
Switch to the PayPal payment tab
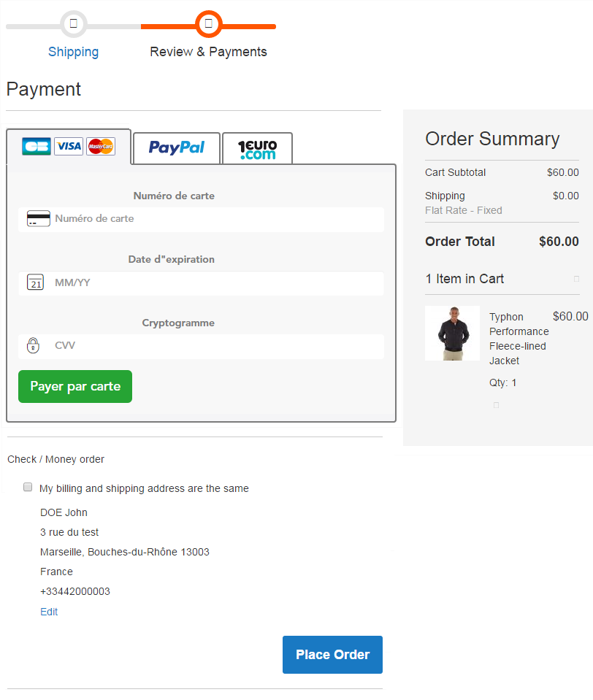177,147
